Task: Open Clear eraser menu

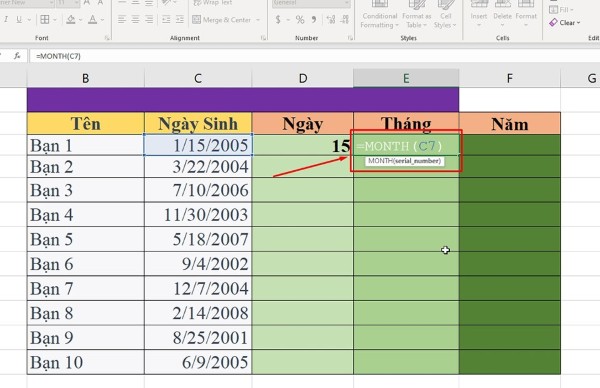Action: click(565, 23)
